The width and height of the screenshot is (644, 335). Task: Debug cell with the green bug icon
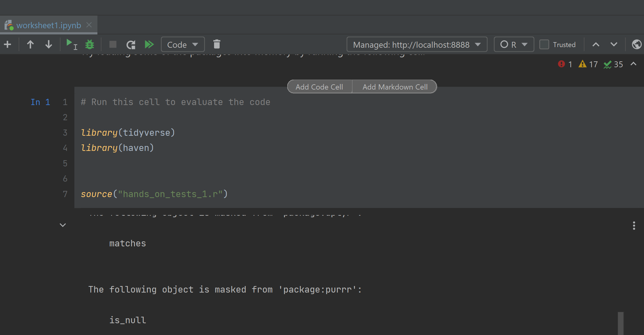tap(90, 45)
